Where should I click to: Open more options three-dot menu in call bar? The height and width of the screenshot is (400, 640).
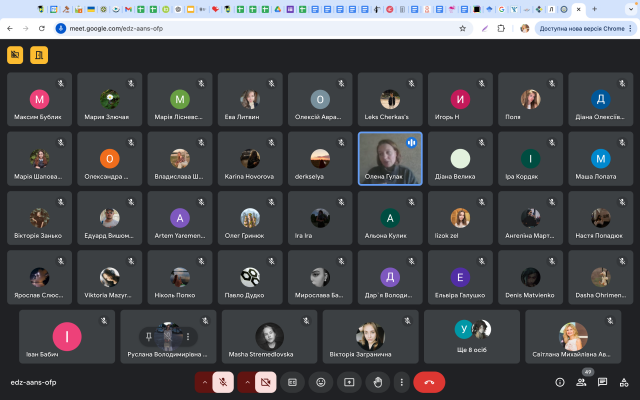402,382
